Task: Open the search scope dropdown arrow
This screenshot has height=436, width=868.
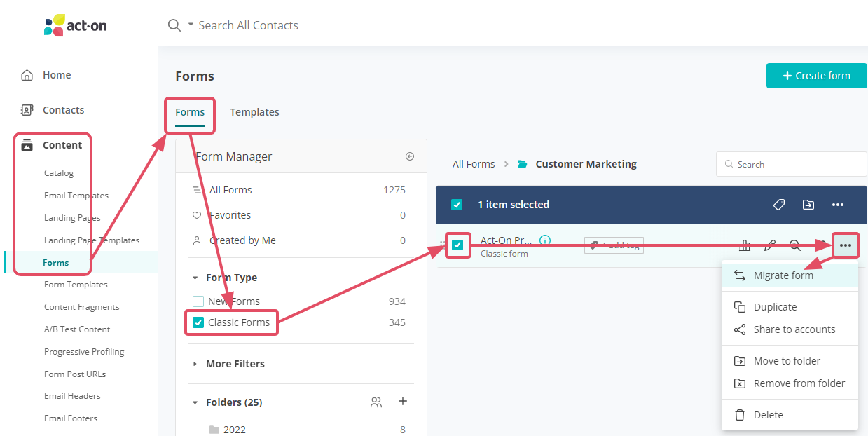Action: [x=191, y=25]
